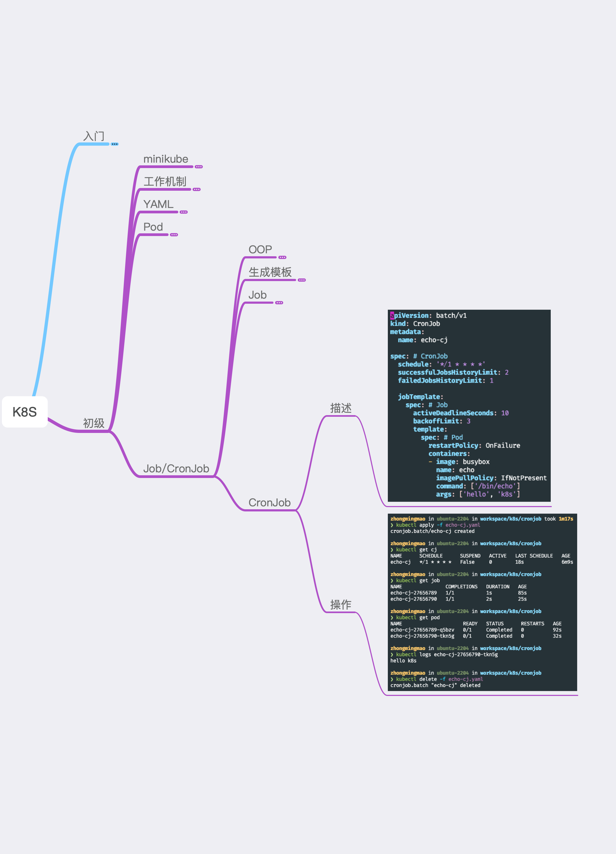Viewport: 616px width, 854px height.
Task: Expand the Job node's ellipsis marker
Action: coord(279,303)
